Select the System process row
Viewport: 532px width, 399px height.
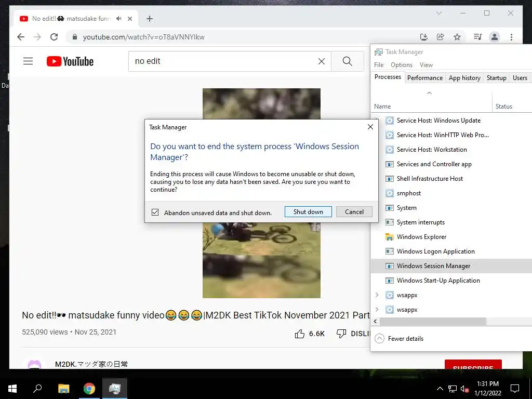click(x=451, y=208)
